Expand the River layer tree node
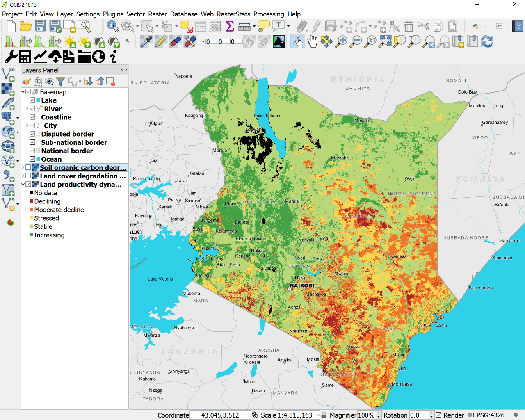 pos(27,109)
